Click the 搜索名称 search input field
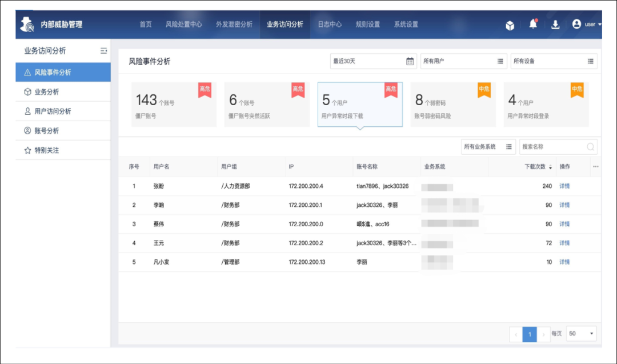 551,147
